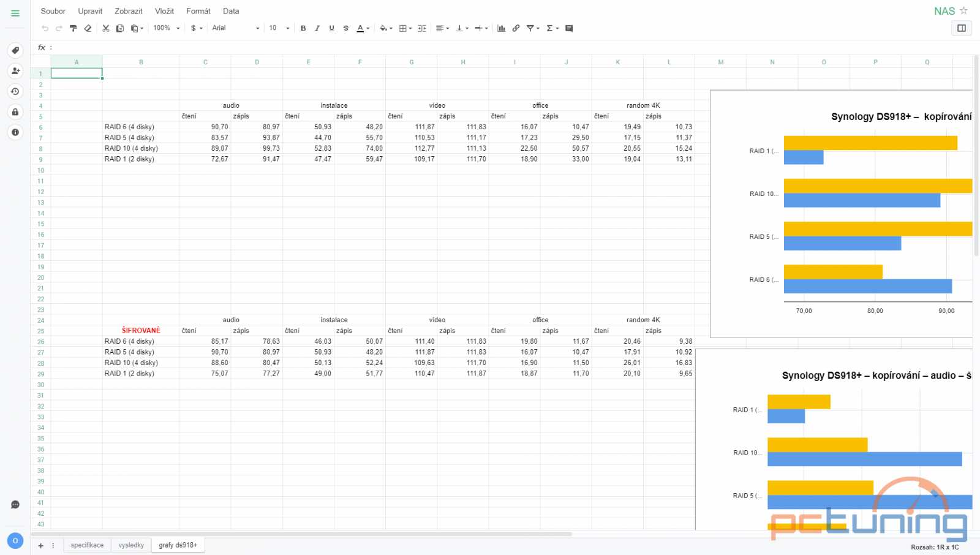This screenshot has height=555, width=980.
Task: Undo the last action
Action: tap(45, 28)
